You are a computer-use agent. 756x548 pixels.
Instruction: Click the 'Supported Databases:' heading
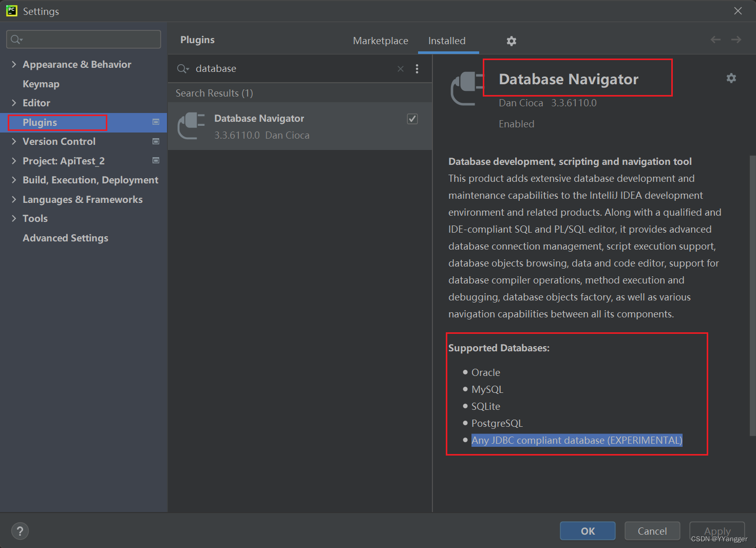pyautogui.click(x=499, y=348)
